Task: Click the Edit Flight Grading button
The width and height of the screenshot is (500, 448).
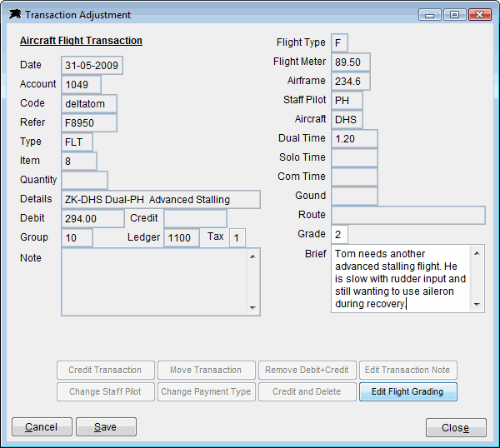Action: point(407,391)
